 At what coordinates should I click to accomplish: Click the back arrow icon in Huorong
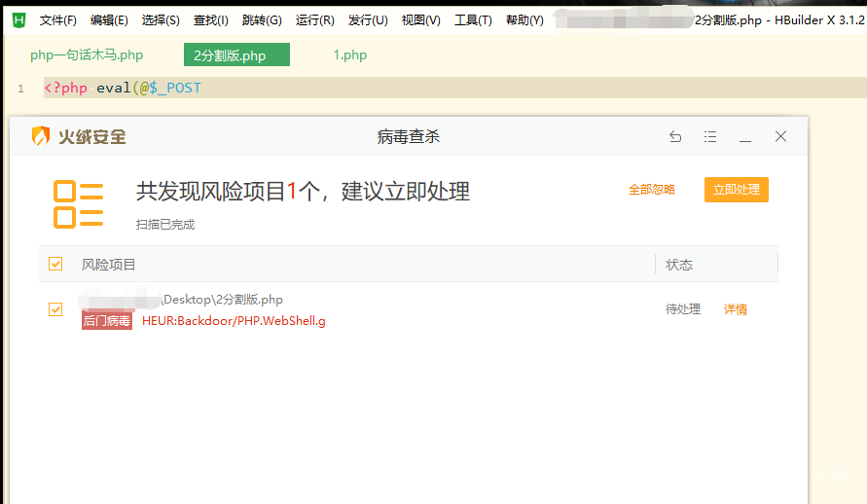pyautogui.click(x=675, y=136)
